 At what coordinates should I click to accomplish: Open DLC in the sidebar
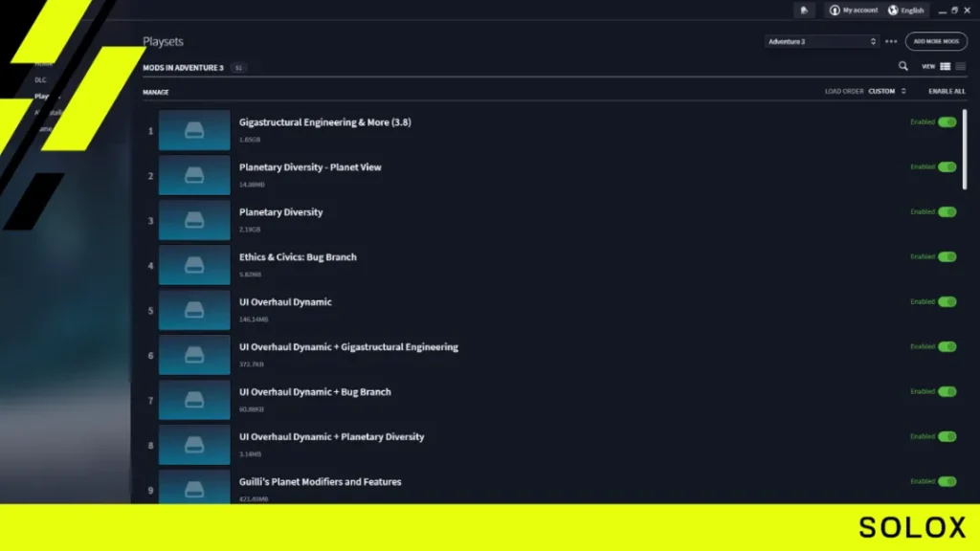[x=40, y=80]
